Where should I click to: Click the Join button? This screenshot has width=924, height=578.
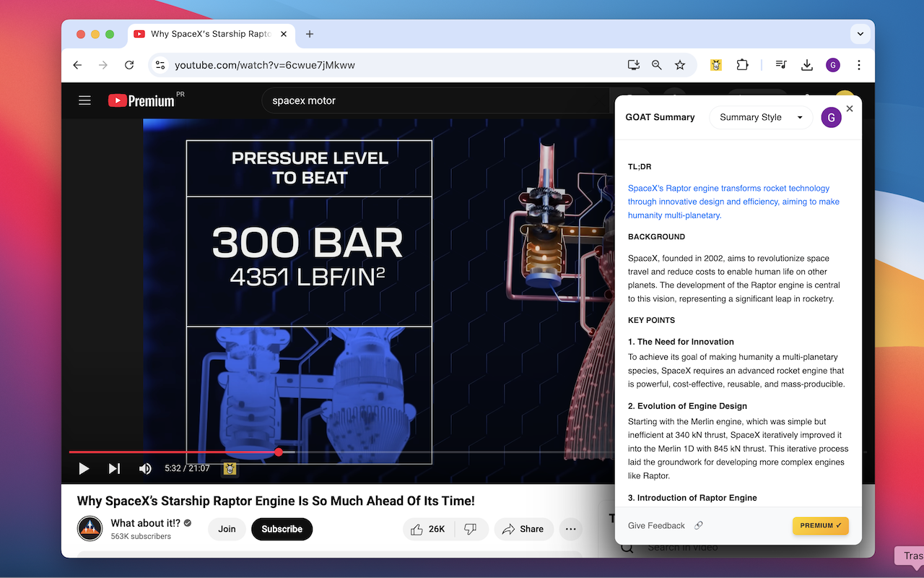pos(227,529)
